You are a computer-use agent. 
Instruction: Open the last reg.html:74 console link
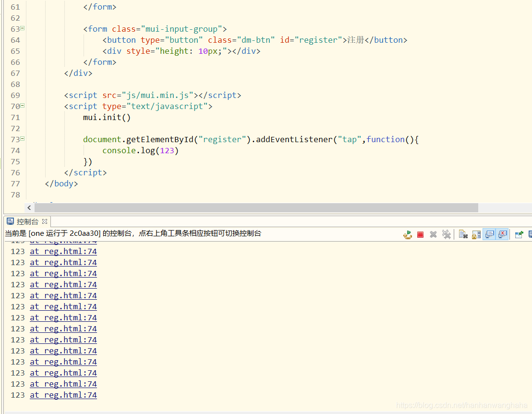[63, 395]
